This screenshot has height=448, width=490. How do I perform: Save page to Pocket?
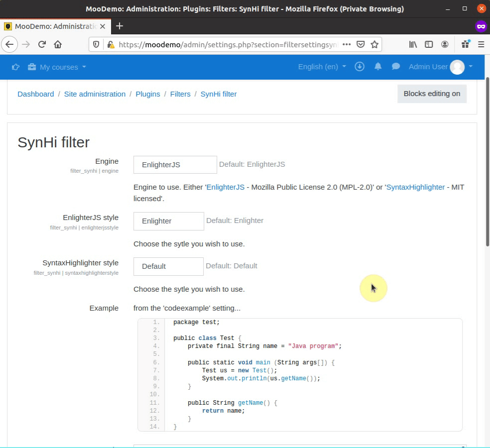361,44
